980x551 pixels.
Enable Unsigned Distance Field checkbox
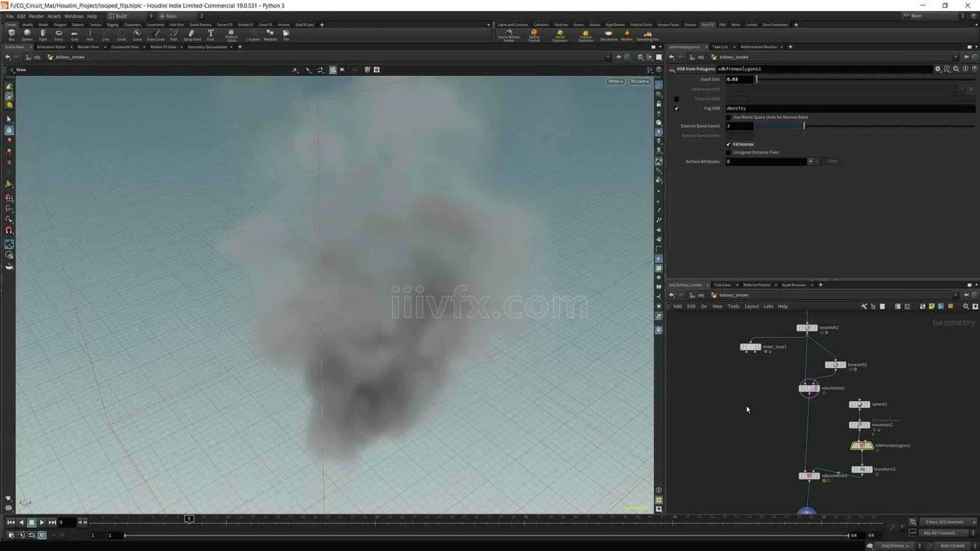(728, 152)
